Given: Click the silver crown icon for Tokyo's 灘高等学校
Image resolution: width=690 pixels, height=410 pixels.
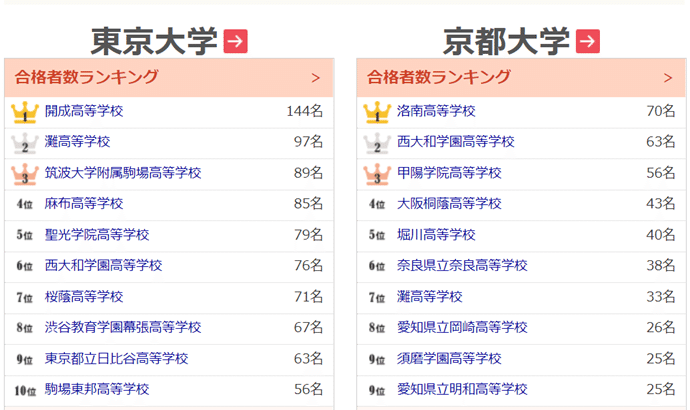Looking at the screenshot, I should click(x=25, y=143).
